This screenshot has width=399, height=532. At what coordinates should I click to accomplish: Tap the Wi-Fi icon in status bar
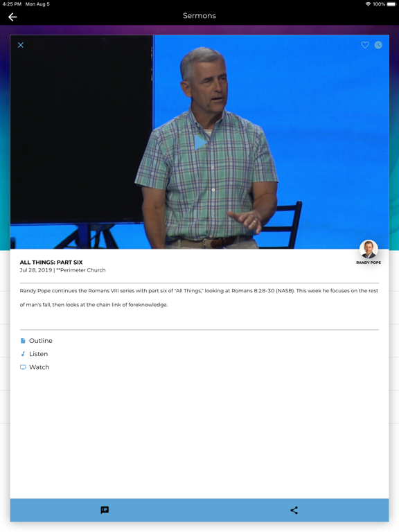coord(368,4)
